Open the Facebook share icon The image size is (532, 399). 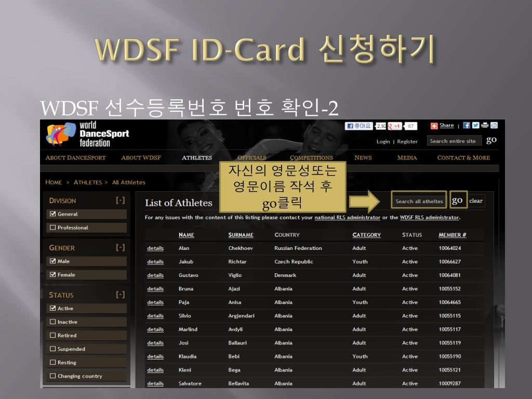[467, 125]
